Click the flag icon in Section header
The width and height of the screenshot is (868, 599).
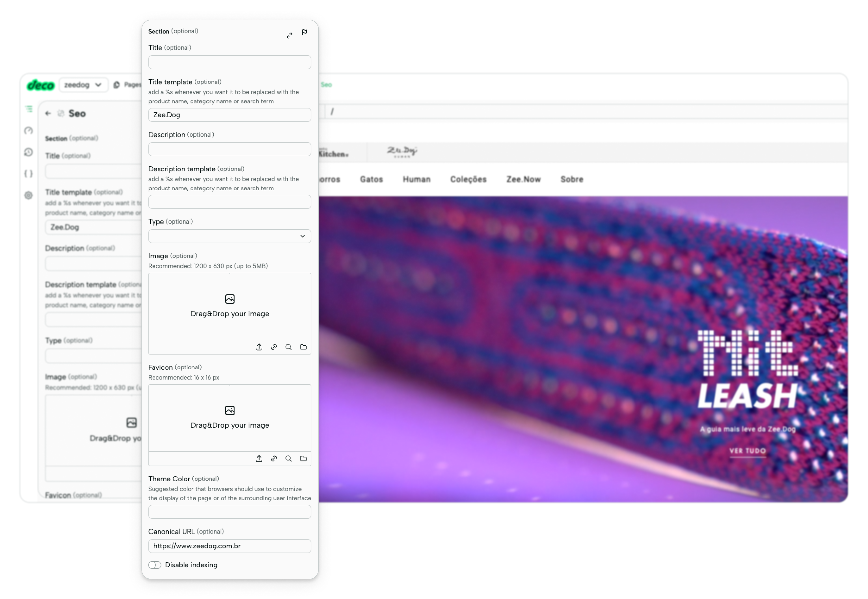304,32
